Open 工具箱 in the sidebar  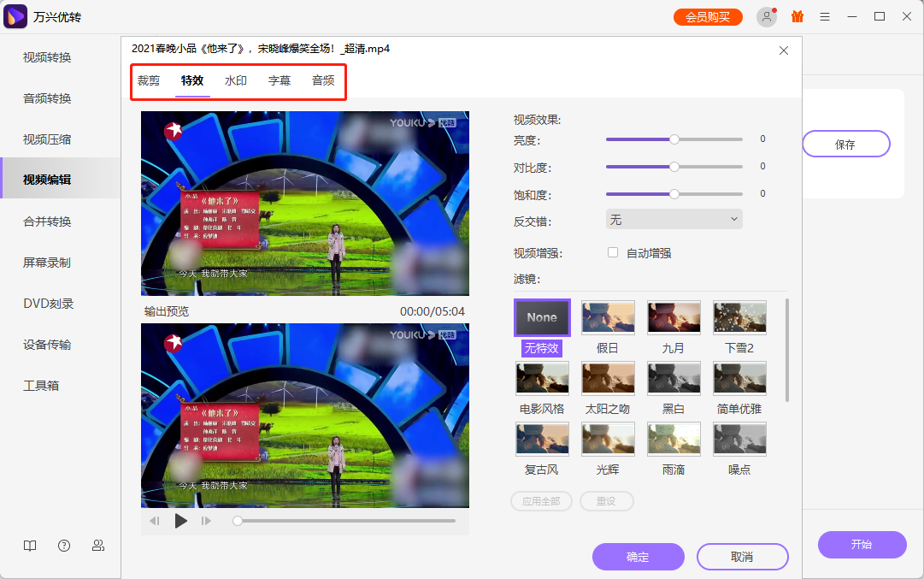tap(41, 386)
